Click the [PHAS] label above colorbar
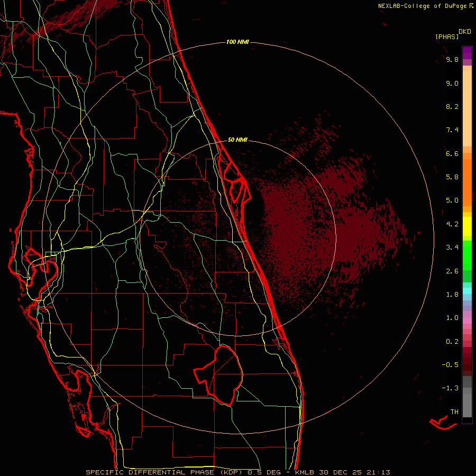 [447, 36]
